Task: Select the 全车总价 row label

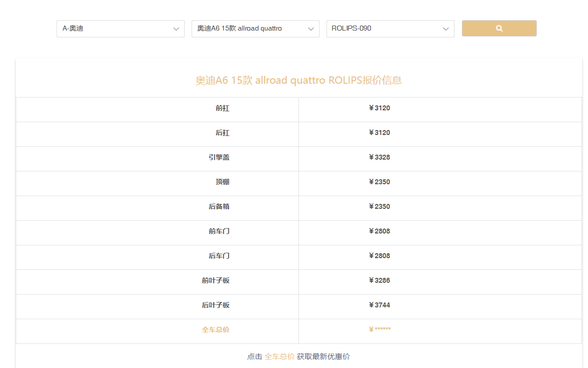Action: tap(216, 330)
